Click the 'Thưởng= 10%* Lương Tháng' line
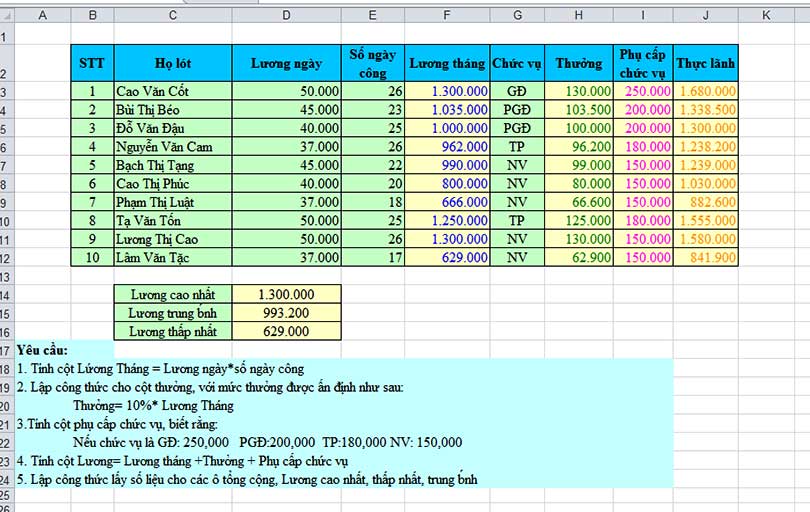The width and height of the screenshot is (810, 512). coord(153,406)
